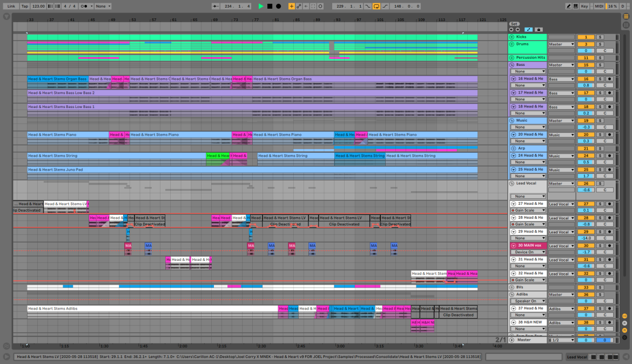Click the Session View selector icon
This screenshot has width=632, height=364.
(626, 25)
